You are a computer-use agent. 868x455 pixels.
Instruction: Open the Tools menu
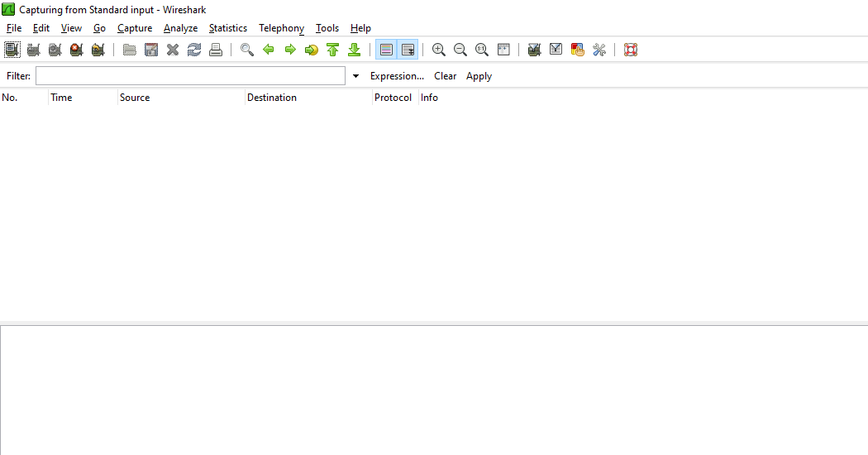coord(327,28)
